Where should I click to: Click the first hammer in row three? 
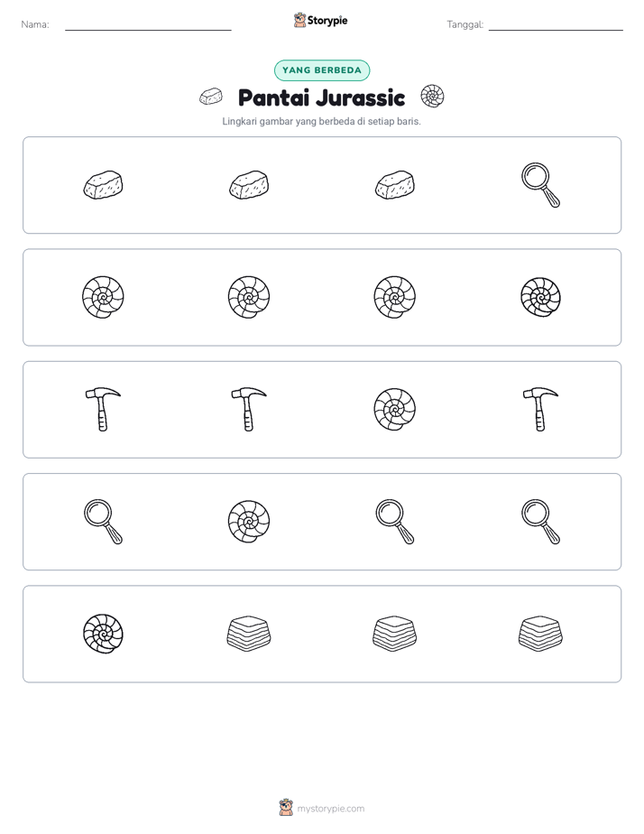pos(103,409)
